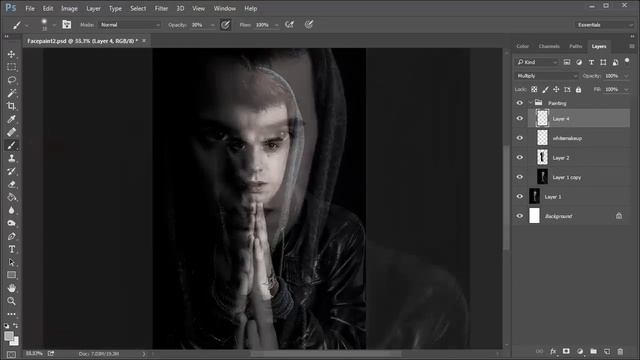Click the foreground color swatch

pyautogui.click(x=9, y=336)
